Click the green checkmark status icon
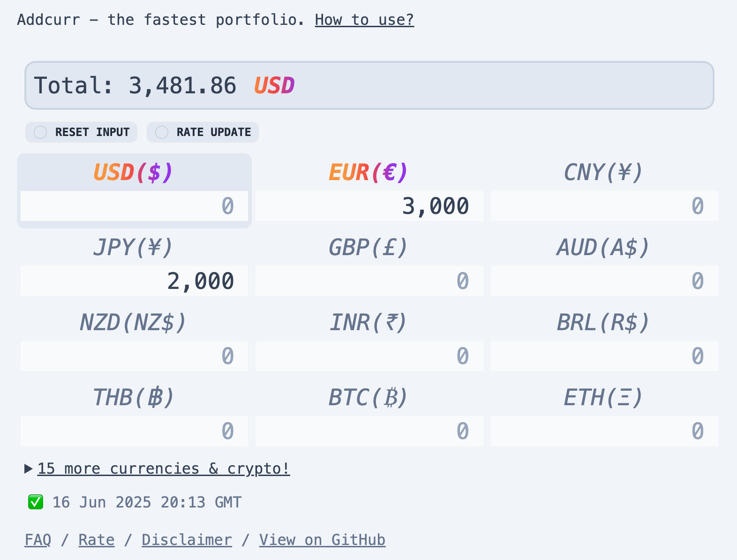The height and width of the screenshot is (560, 737). [36, 502]
